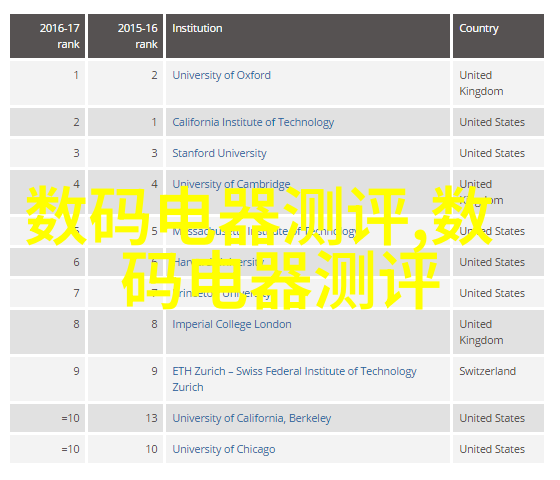Select 2016-17 rank 8 cell
The width and height of the screenshot is (560, 480).
coord(48,332)
